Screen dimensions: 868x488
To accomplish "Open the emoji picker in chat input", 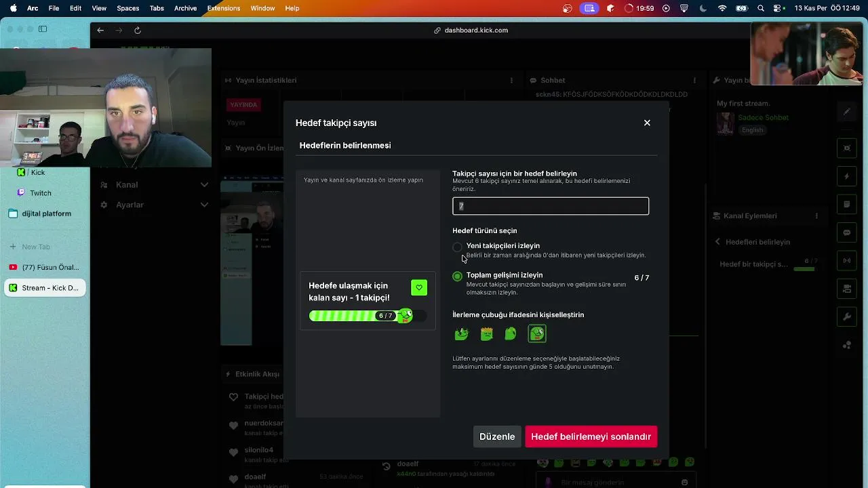I will [685, 483].
